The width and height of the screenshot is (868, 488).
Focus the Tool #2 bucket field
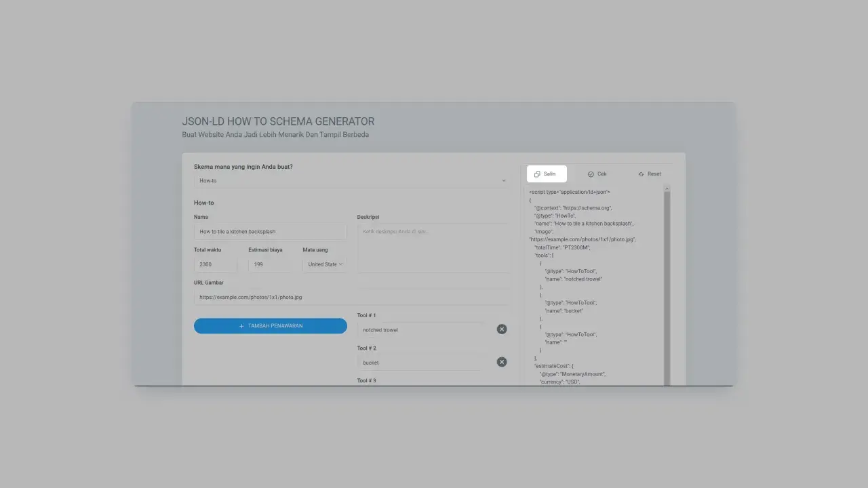(423, 363)
